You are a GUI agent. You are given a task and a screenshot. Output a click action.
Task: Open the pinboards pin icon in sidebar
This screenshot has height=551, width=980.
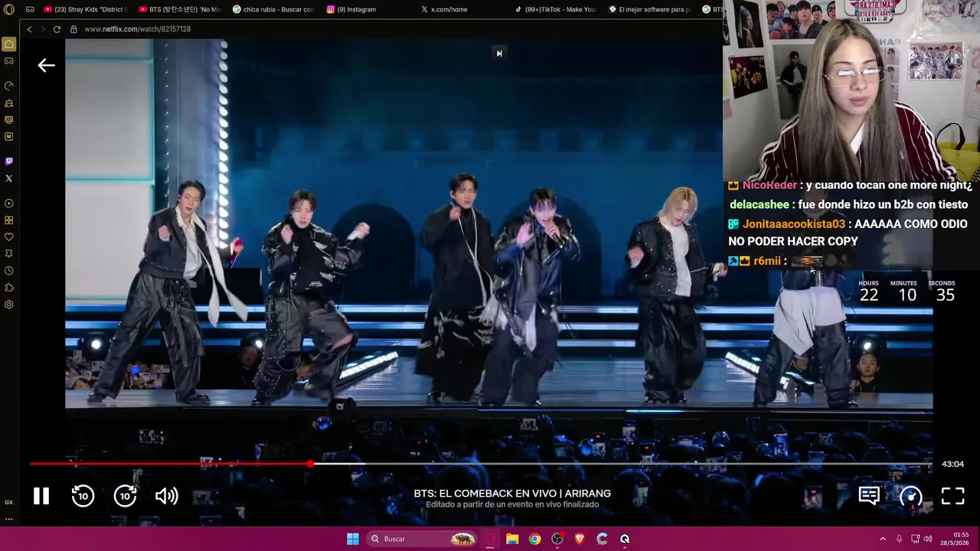[9, 254]
